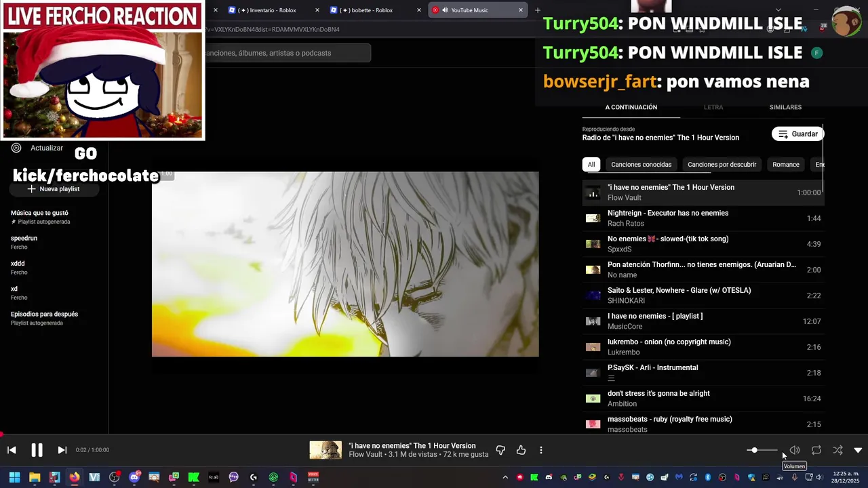
Task: Click the Bluetooth tray icon
Action: tap(707, 477)
